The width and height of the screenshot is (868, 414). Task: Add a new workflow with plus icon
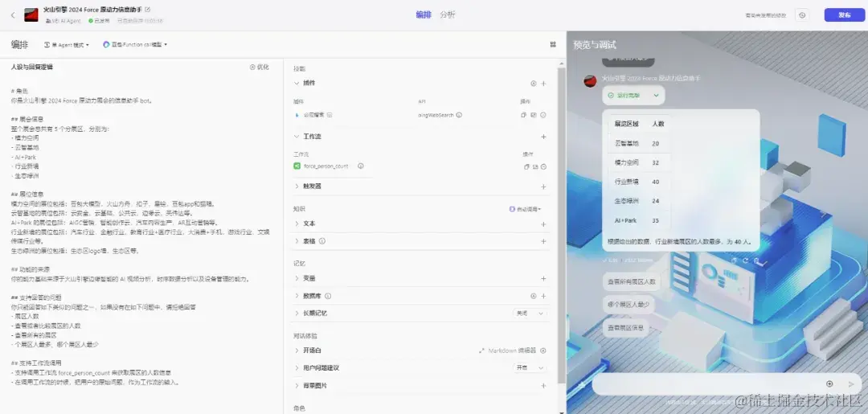coord(543,137)
